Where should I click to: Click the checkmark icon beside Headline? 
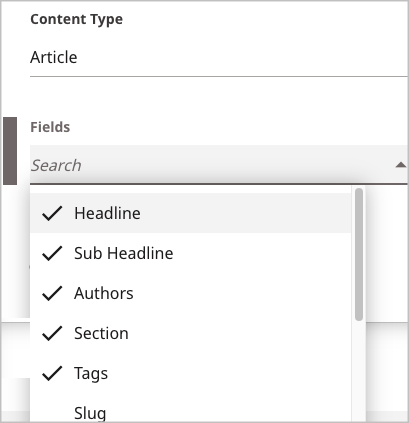52,213
